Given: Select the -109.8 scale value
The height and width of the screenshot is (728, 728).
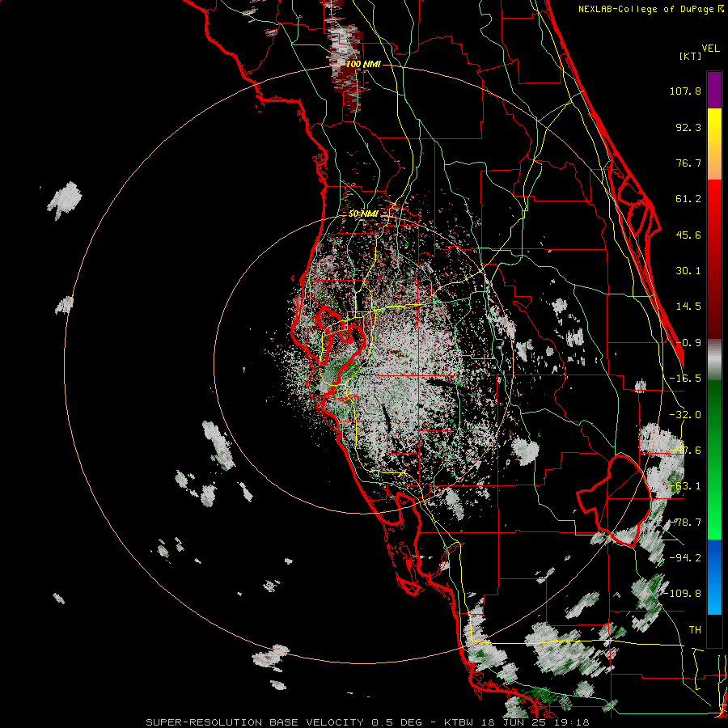Looking at the screenshot, I should click(x=682, y=594).
